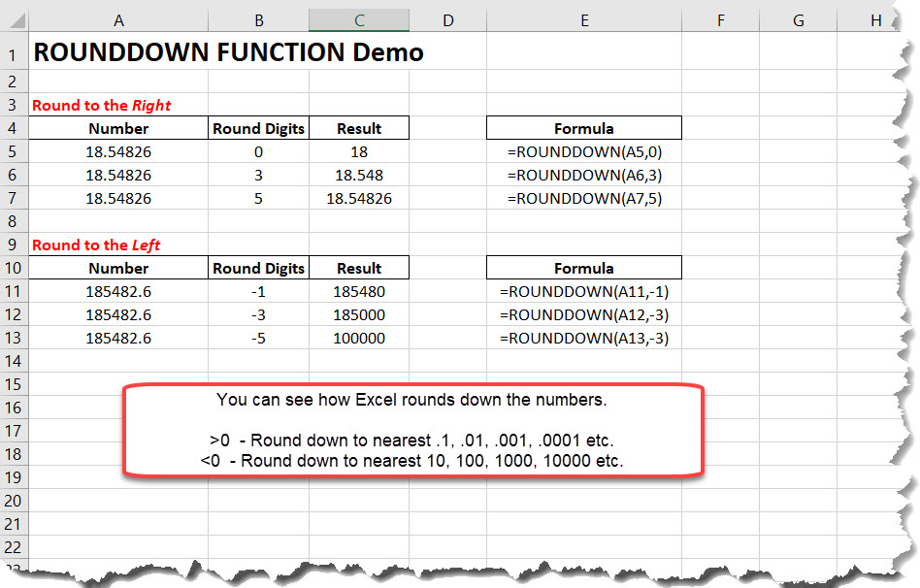Select cell with =ROUNDDOWN(A7,5)

pos(584,198)
